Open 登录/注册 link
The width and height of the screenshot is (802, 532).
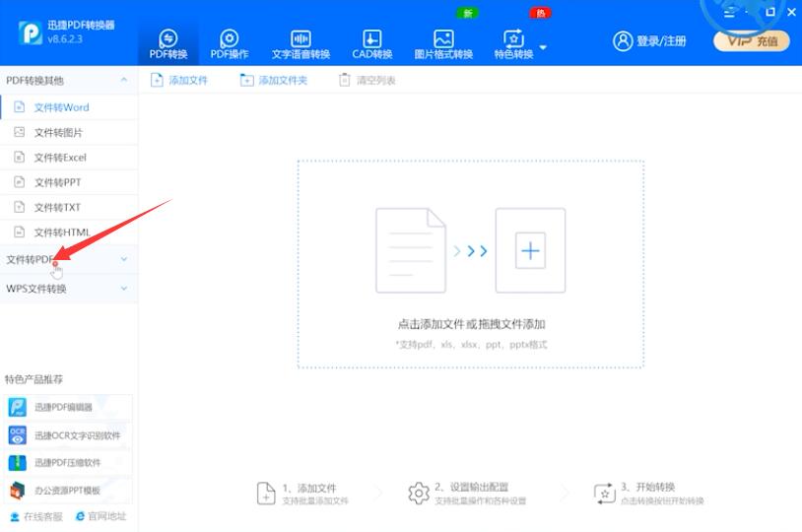click(x=661, y=41)
